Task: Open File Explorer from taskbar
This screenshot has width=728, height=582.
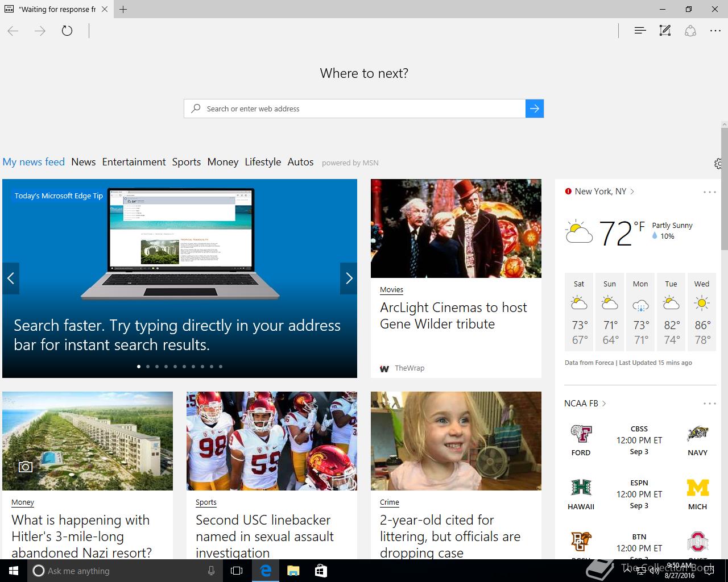Action: (x=293, y=571)
